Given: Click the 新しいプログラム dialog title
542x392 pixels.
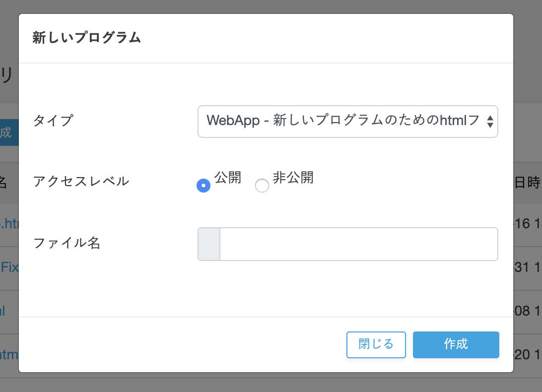Looking at the screenshot, I should click(x=87, y=38).
